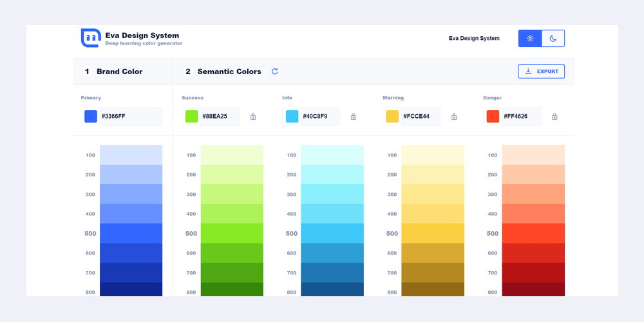The width and height of the screenshot is (644, 322).
Task: Open the Primary blue color swatch picker
Action: [91, 116]
